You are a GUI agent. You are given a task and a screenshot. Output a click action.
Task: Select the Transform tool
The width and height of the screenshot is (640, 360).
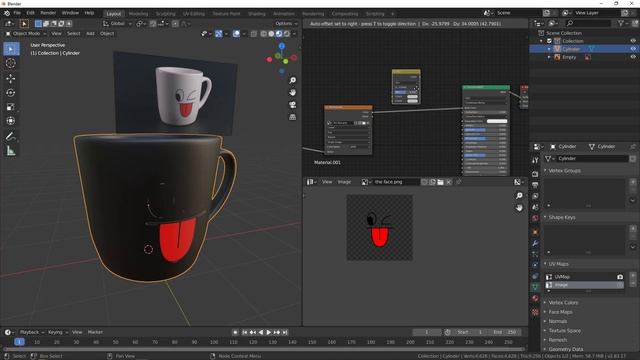[x=11, y=121]
